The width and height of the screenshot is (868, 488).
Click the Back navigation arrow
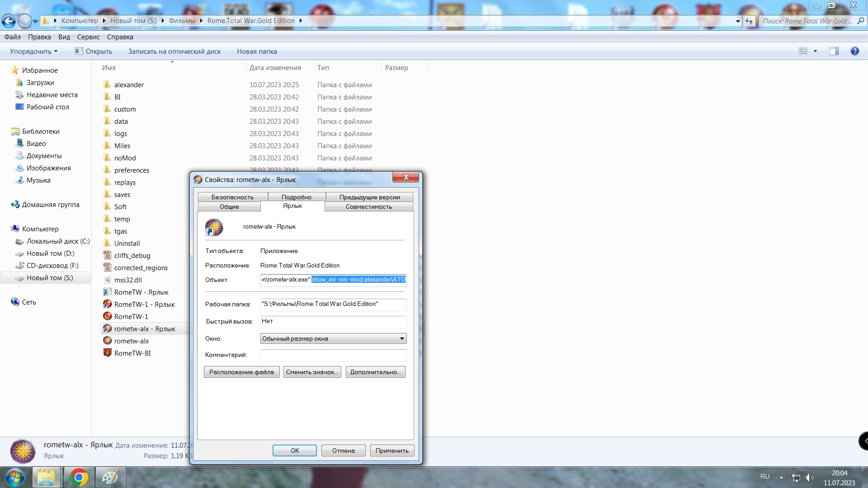point(8,21)
